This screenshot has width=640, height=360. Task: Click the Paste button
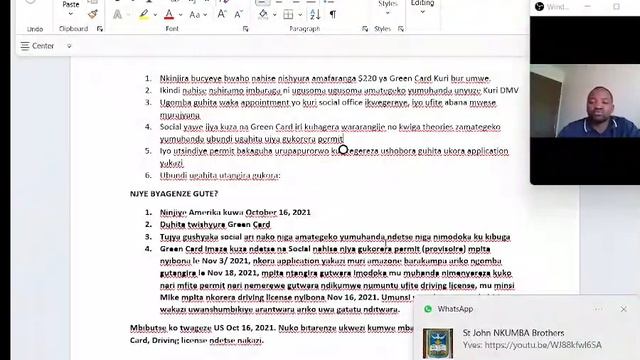pyautogui.click(x=71, y=4)
